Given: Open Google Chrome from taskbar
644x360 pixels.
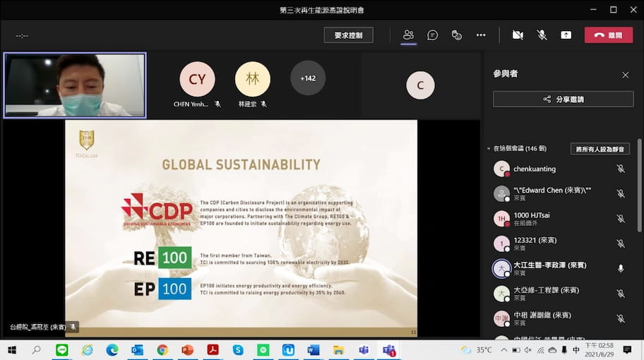Looking at the screenshot, I should coord(162,350).
